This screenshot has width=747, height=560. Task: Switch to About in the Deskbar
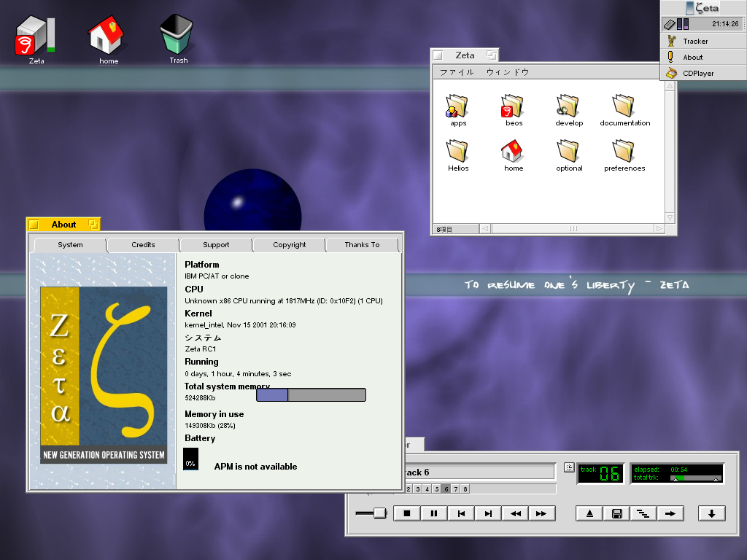(703, 57)
